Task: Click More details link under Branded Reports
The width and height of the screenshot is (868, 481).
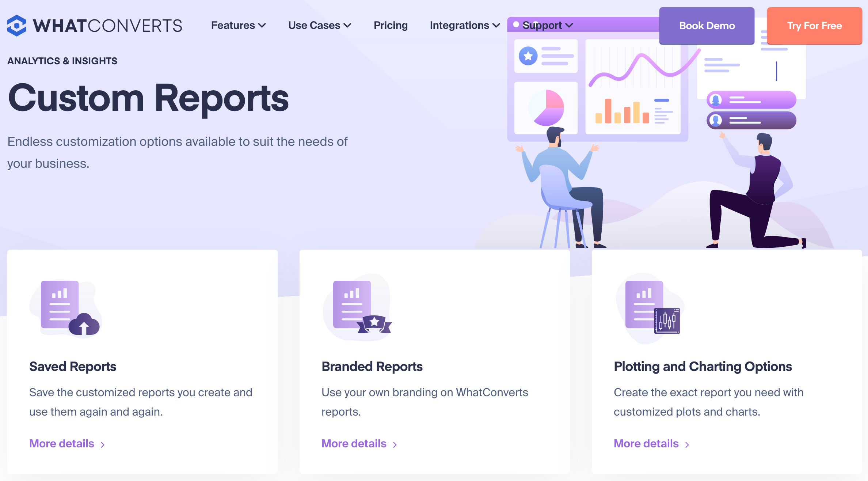Action: [x=356, y=443]
